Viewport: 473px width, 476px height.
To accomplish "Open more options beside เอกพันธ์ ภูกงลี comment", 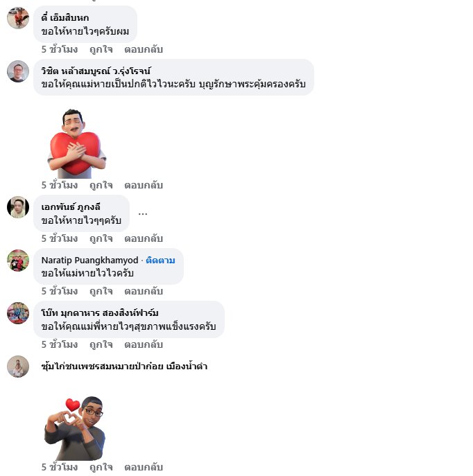I will tap(143, 213).
